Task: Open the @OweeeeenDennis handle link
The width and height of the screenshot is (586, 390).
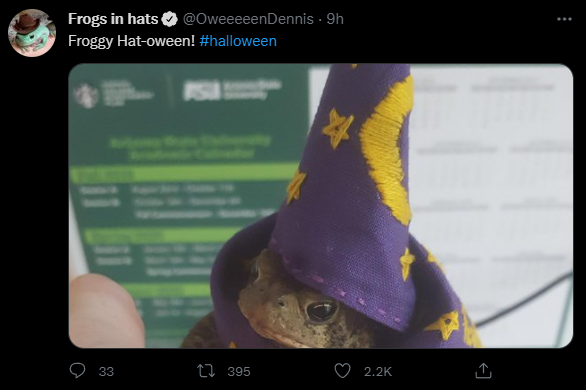Action: coord(248,19)
